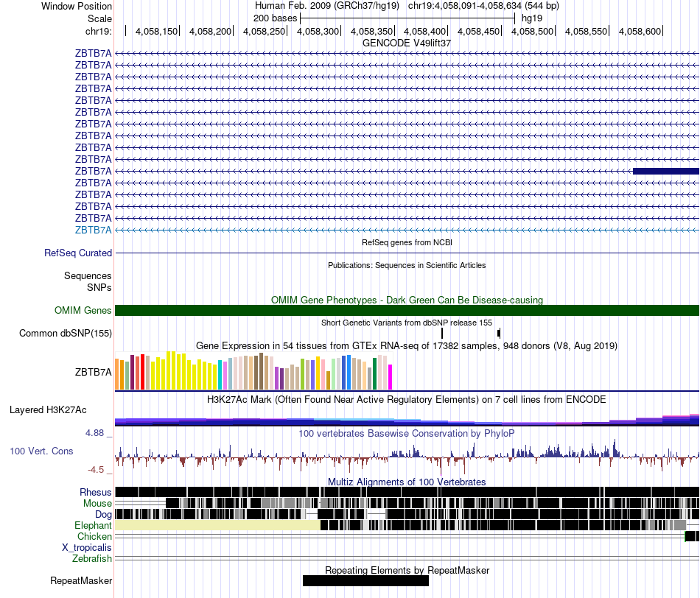The image size is (700, 598).
Task: Click the Zebrafish alignment label
Action: tap(92, 559)
